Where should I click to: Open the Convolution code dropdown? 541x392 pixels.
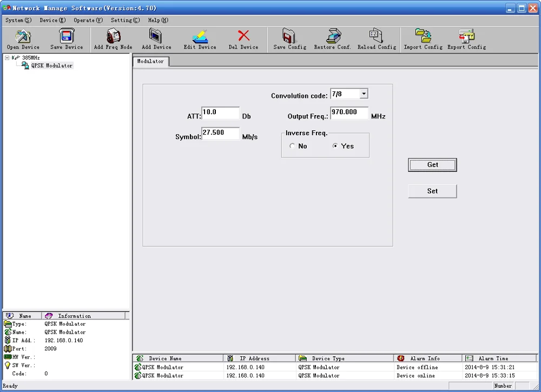(x=364, y=94)
